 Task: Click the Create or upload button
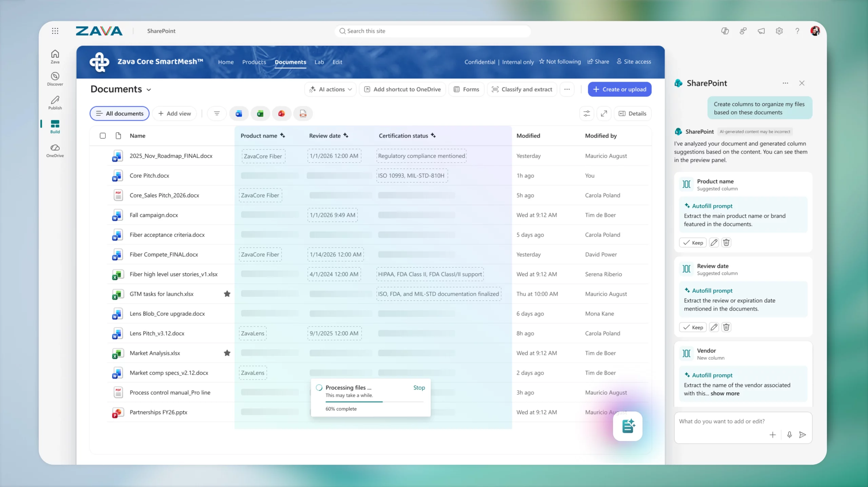619,89
